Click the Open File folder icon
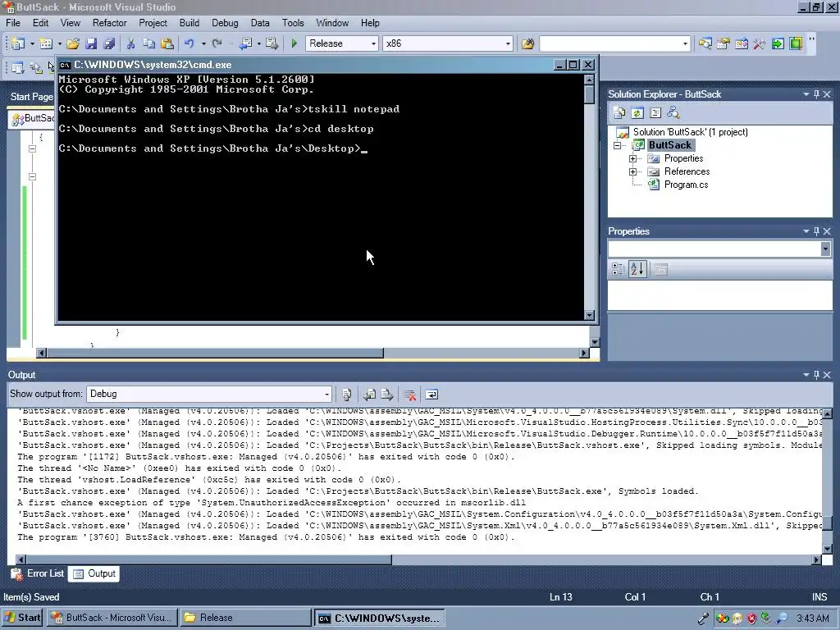840x630 pixels. tap(73, 43)
